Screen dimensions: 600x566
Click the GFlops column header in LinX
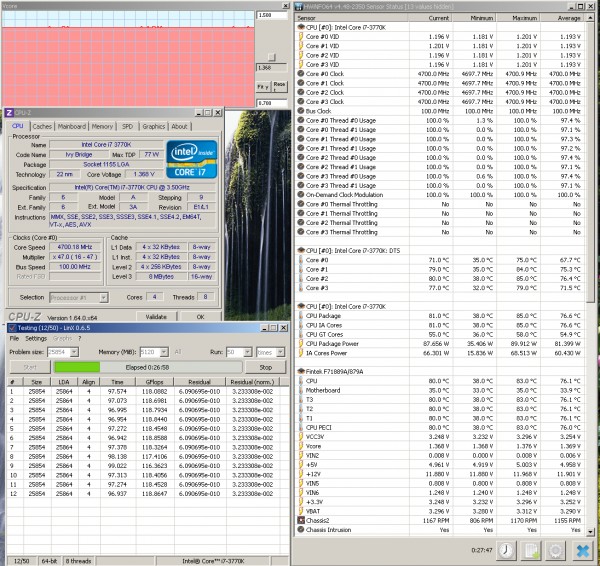[155, 382]
